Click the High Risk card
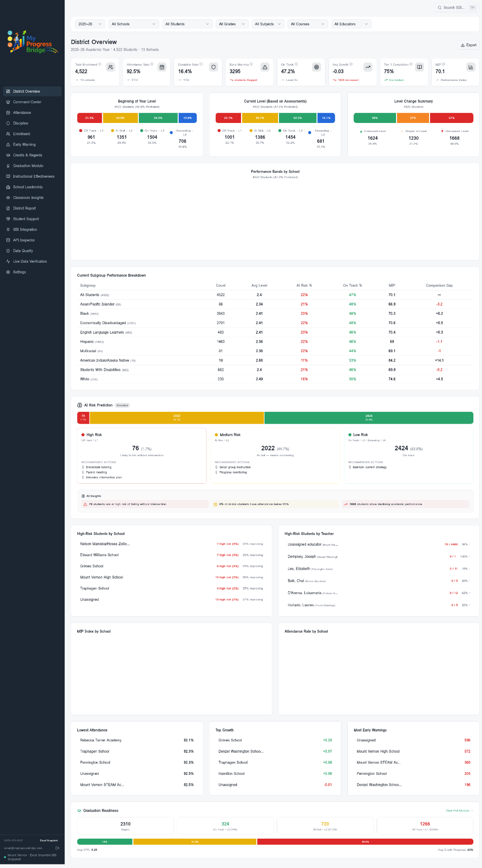The width and height of the screenshot is (482, 868). [x=142, y=456]
